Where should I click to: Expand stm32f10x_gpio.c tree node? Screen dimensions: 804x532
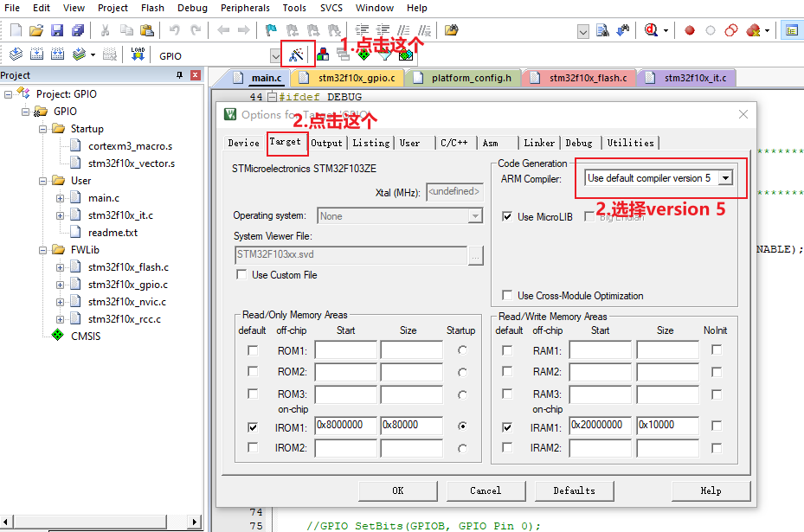click(60, 285)
